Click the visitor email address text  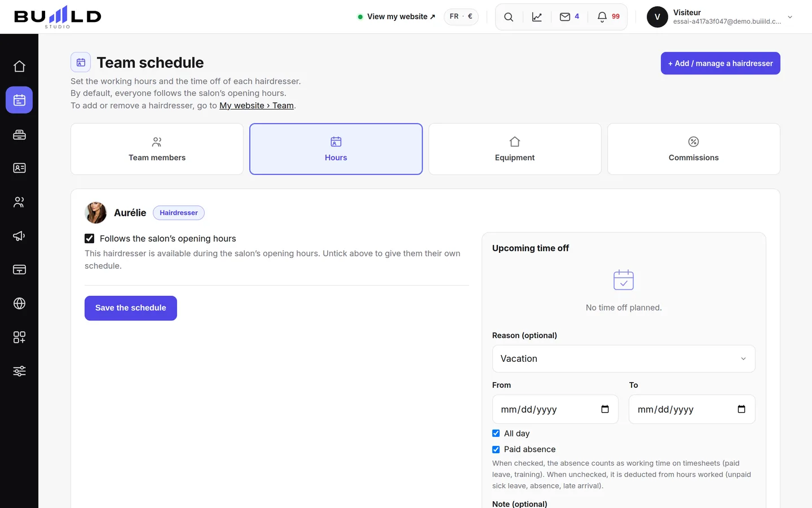pos(727,21)
